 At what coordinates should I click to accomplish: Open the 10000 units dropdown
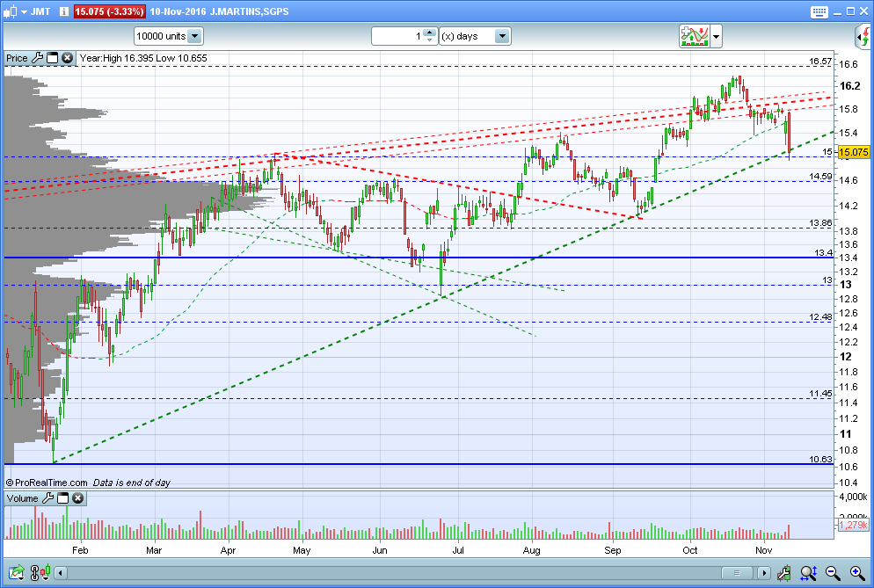tap(168, 36)
